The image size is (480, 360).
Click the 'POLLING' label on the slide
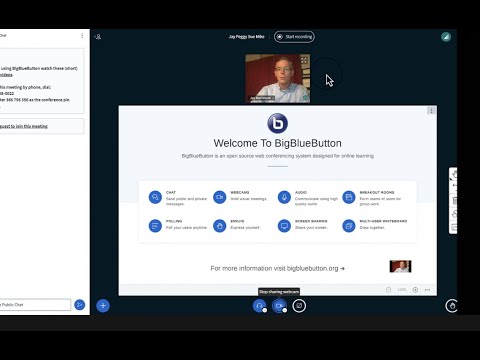[174, 221]
